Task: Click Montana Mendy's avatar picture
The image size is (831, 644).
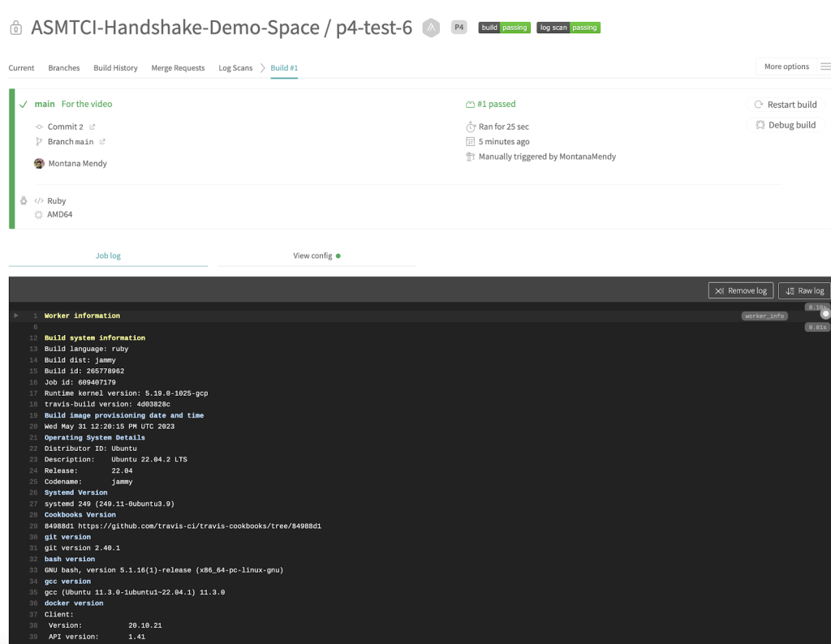Action: point(39,163)
